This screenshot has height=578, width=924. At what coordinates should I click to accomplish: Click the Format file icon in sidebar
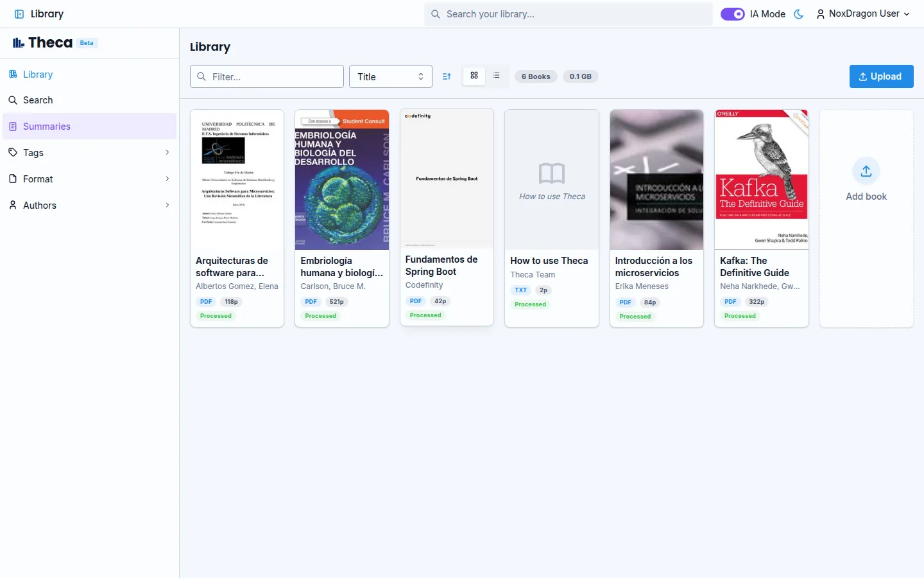pos(13,179)
